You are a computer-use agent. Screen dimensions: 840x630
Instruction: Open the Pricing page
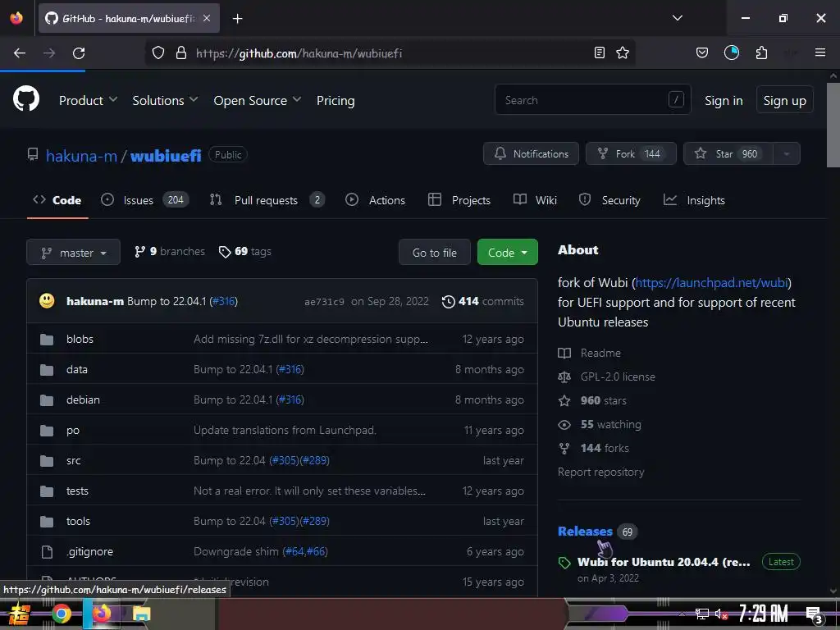(x=336, y=100)
